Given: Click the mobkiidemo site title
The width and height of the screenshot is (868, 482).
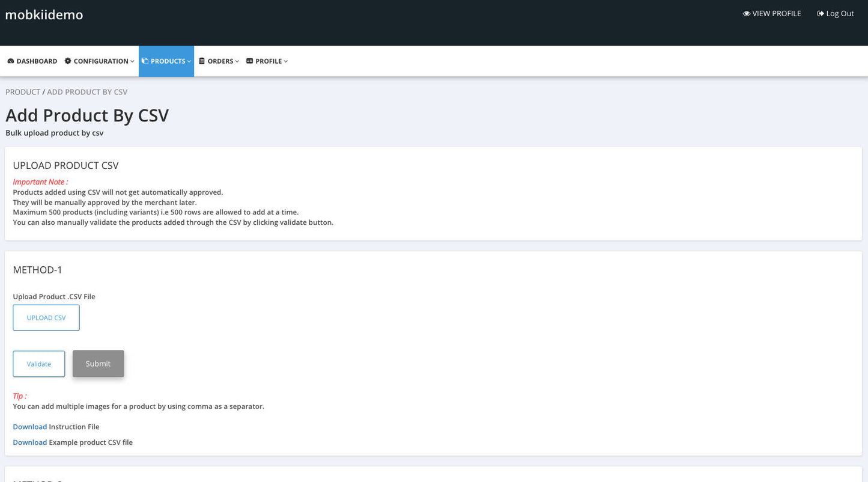Looking at the screenshot, I should click(x=44, y=15).
